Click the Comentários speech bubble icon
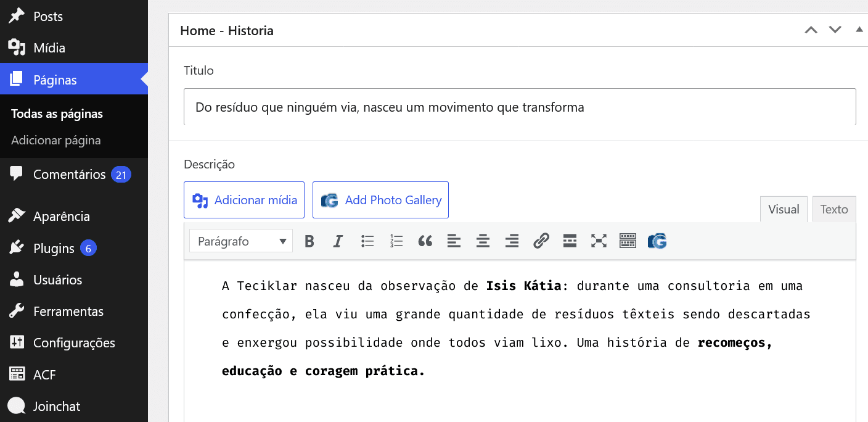 coord(17,174)
